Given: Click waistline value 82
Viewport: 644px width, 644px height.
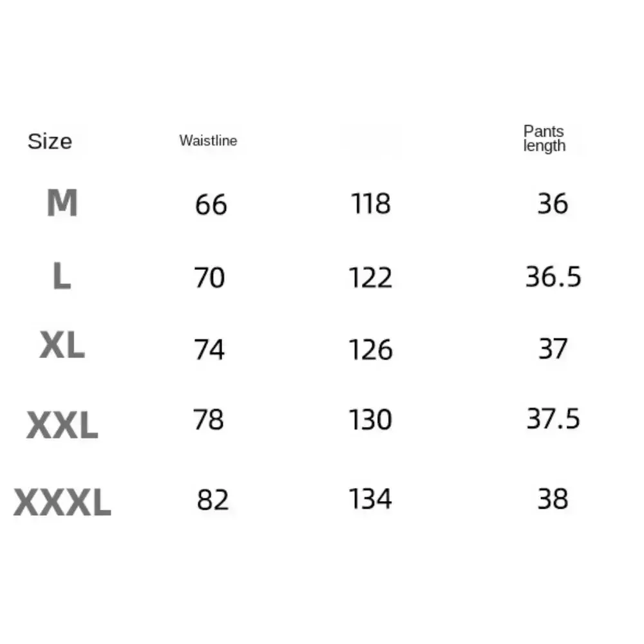Looking at the screenshot, I should (213, 500).
